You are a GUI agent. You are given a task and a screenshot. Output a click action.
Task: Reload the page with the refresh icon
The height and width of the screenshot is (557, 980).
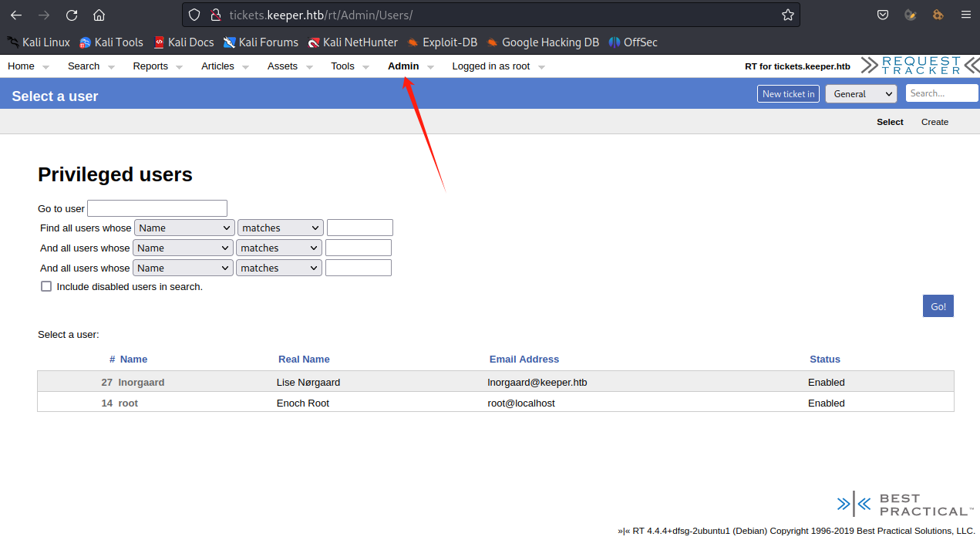click(x=72, y=15)
